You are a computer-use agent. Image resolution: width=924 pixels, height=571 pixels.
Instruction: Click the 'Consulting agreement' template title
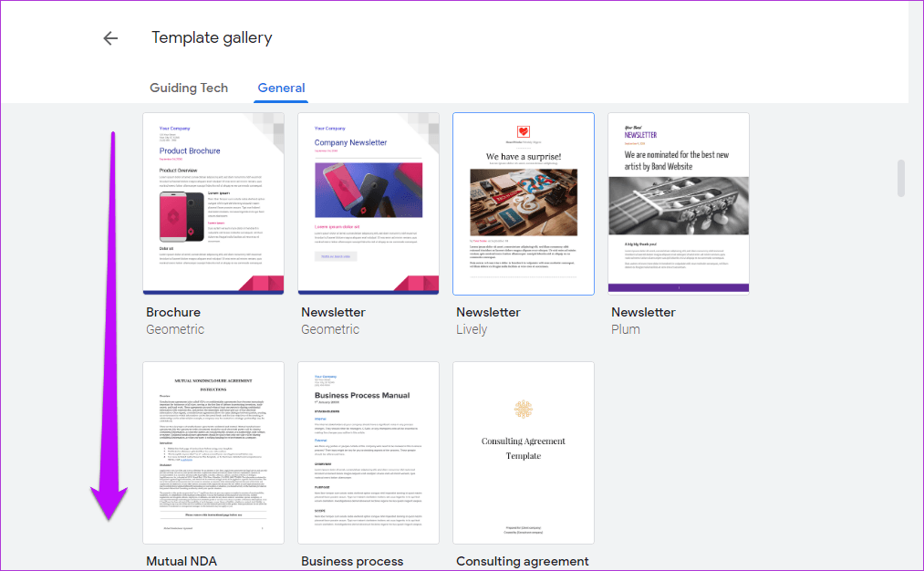click(x=522, y=562)
